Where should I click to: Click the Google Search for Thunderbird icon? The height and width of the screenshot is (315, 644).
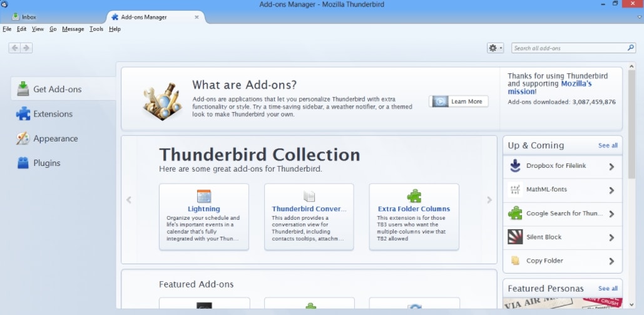point(515,213)
